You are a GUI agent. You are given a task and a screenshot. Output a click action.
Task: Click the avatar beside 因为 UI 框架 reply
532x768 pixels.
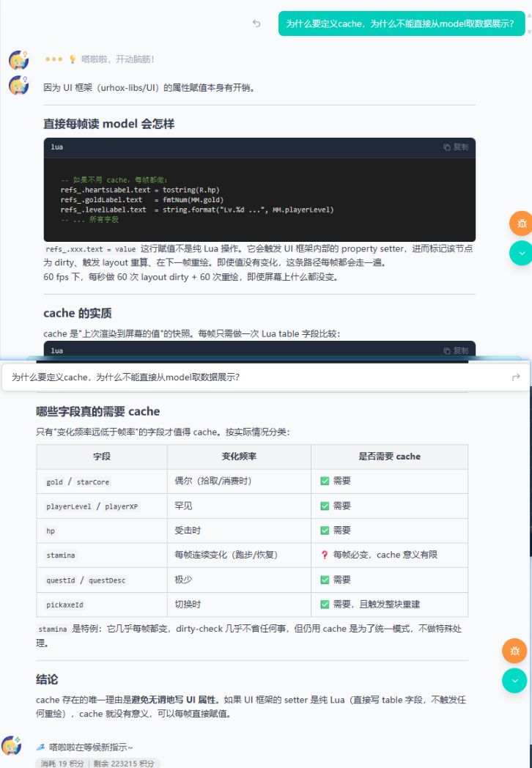[18, 85]
